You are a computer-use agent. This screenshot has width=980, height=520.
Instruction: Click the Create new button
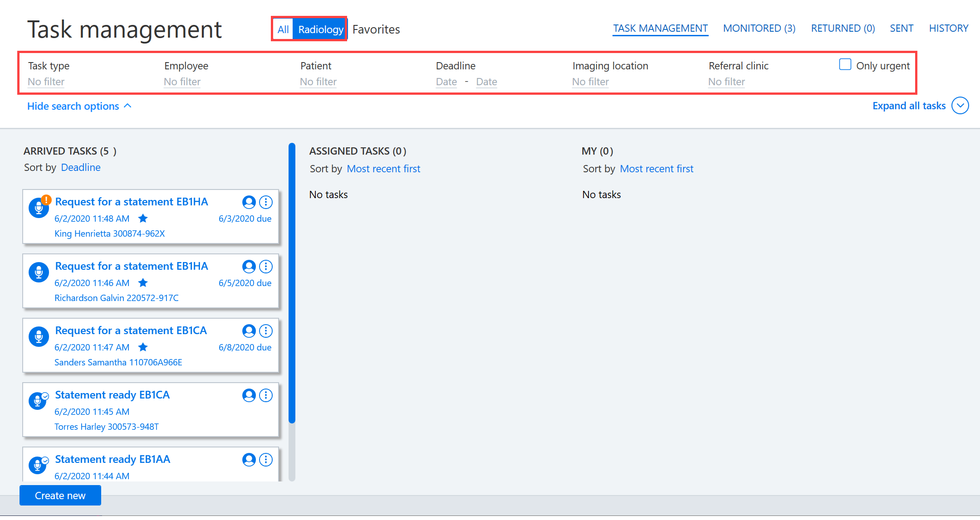60,496
